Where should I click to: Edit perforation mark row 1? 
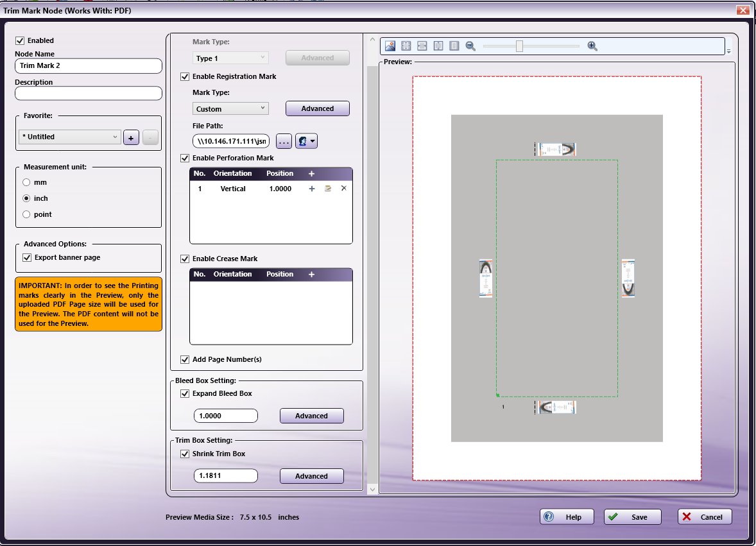click(328, 189)
